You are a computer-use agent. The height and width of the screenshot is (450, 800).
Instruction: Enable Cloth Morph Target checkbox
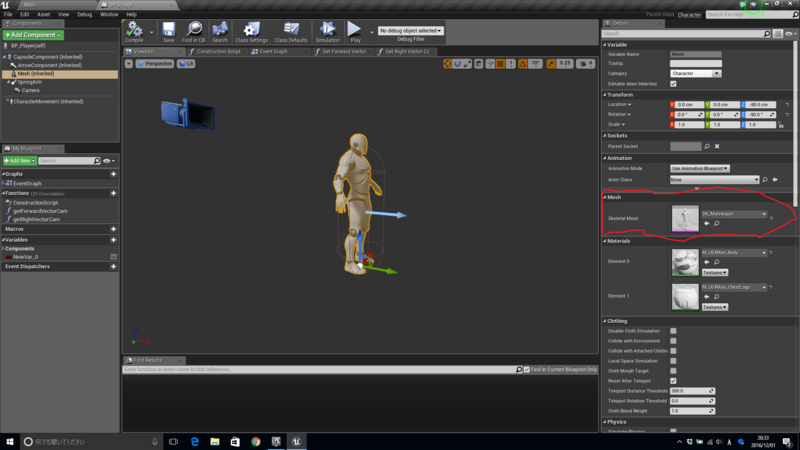pyautogui.click(x=673, y=371)
